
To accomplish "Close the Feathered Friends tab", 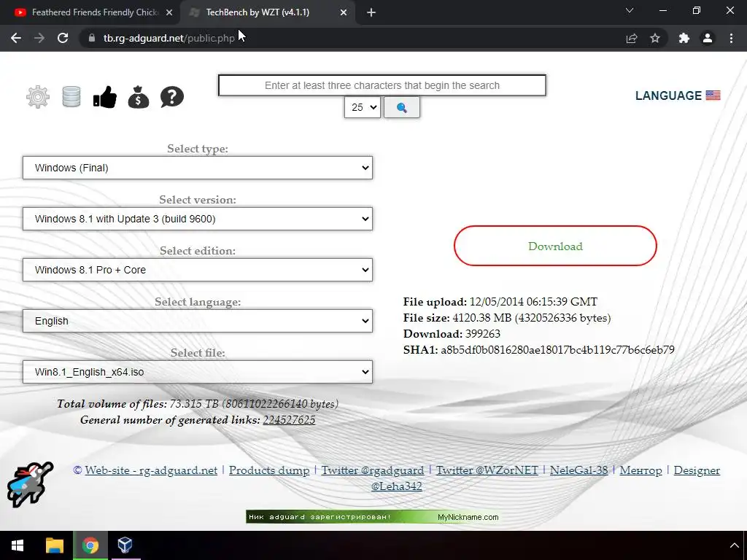I will click(x=169, y=13).
